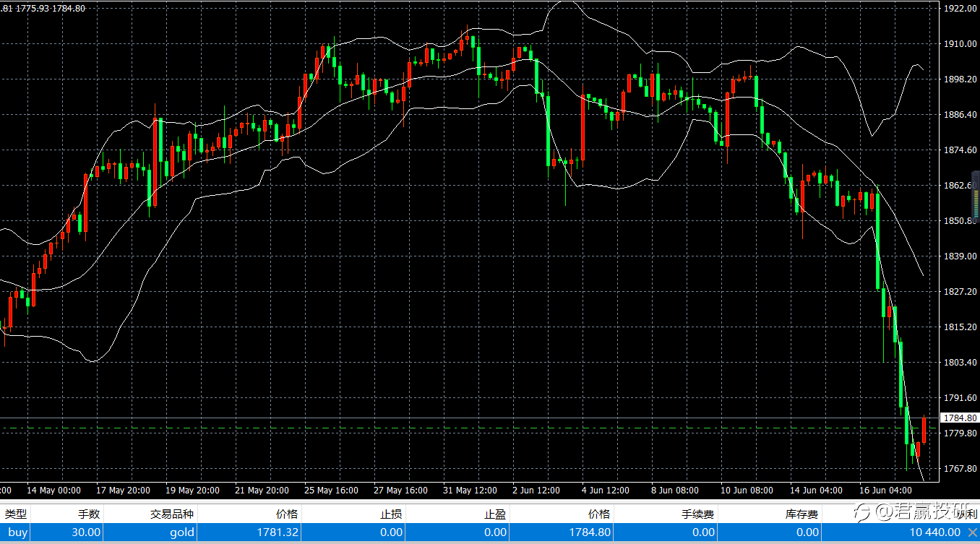Click the 14 Jun 04:00 time label

[817, 491]
